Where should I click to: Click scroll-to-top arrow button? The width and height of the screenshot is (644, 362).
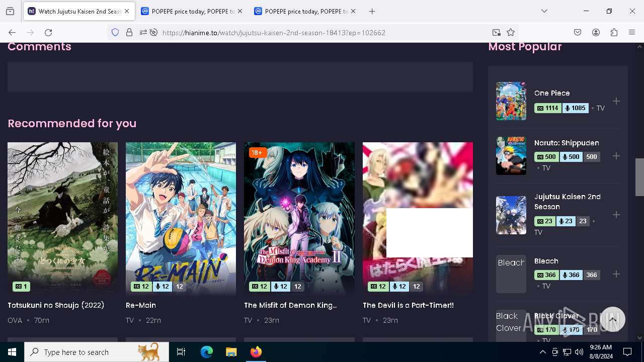pos(612,319)
